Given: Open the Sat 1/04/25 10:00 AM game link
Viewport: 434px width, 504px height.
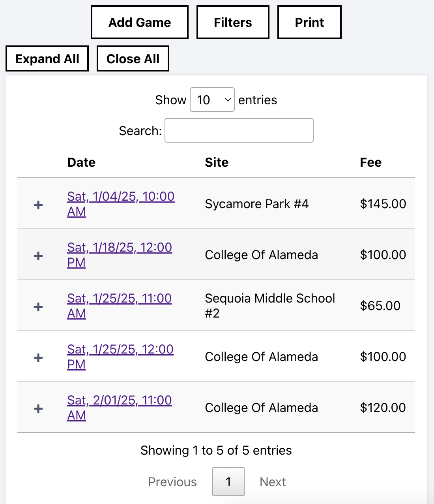Looking at the screenshot, I should tap(121, 204).
